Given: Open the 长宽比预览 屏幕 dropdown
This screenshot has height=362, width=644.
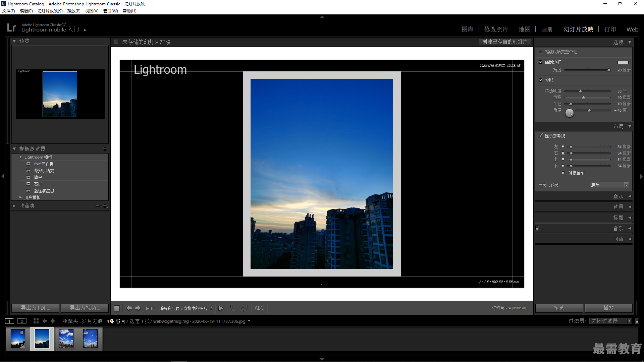Looking at the screenshot, I should 609,185.
